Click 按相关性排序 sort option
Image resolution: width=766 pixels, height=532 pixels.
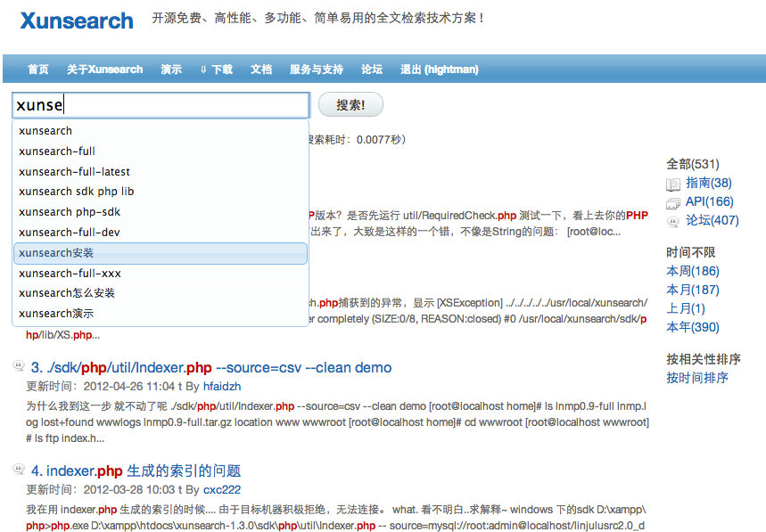click(x=704, y=359)
